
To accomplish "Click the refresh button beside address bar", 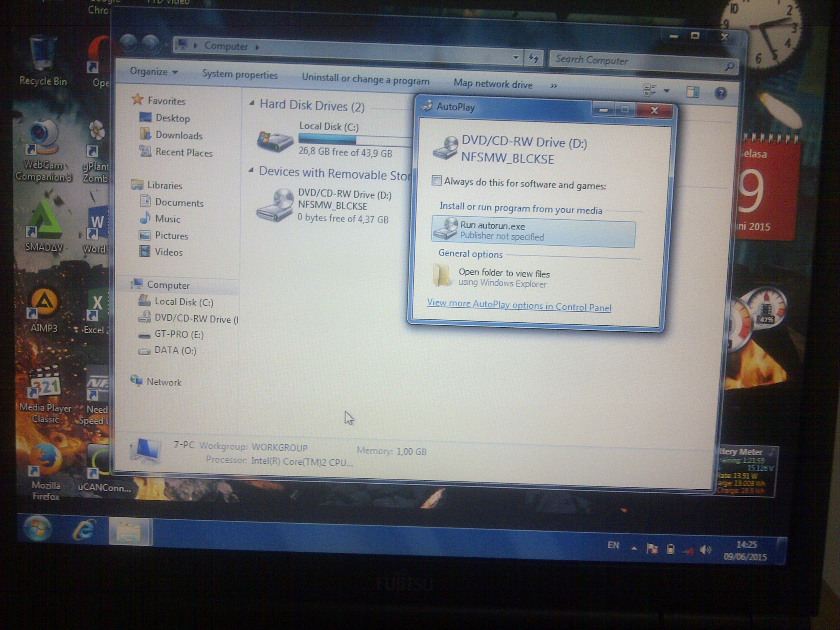I will (534, 58).
